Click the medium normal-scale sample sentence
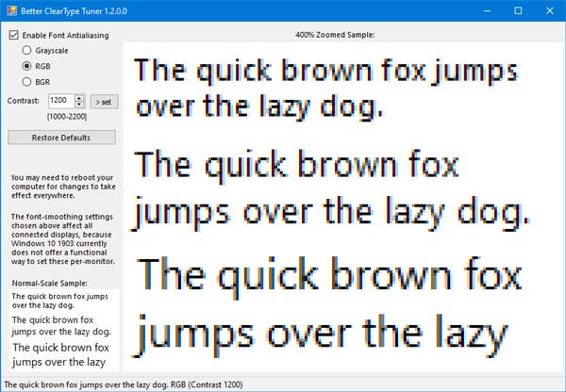 61,326
